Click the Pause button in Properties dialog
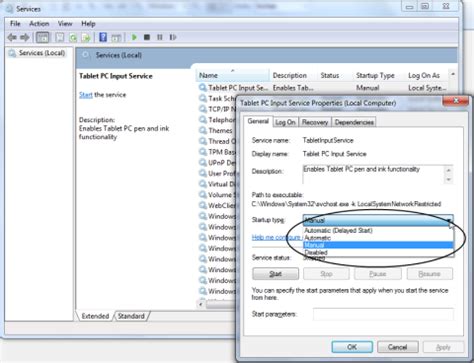Screen dimensions: 474x363 tap(378, 274)
